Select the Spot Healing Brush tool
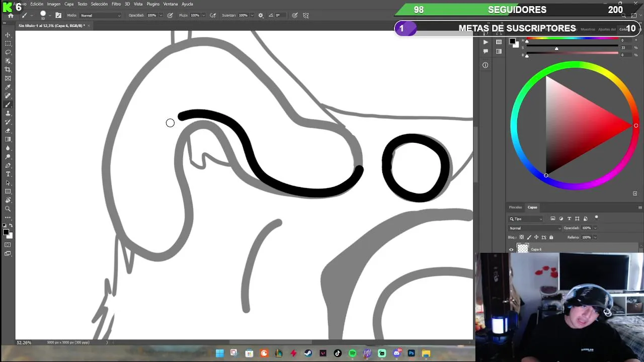 pos(8,96)
